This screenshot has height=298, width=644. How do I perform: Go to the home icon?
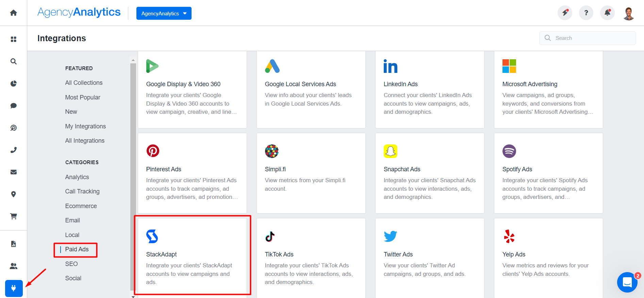click(x=13, y=13)
